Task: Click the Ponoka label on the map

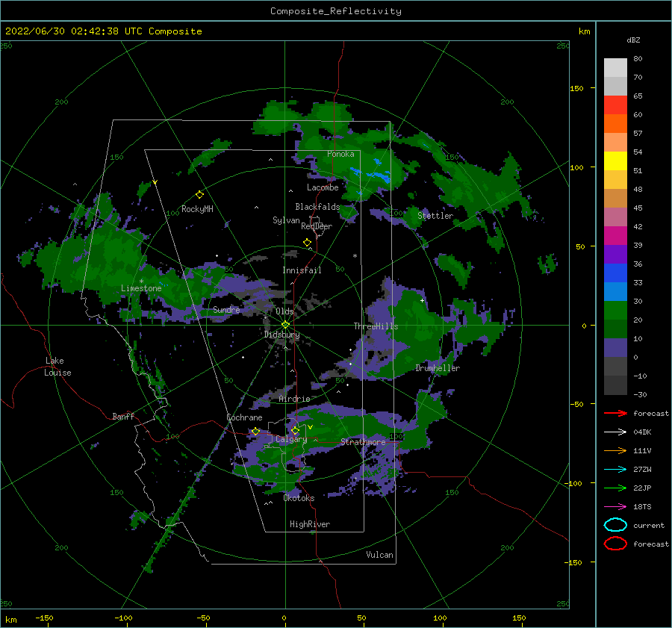Action: tap(340, 154)
